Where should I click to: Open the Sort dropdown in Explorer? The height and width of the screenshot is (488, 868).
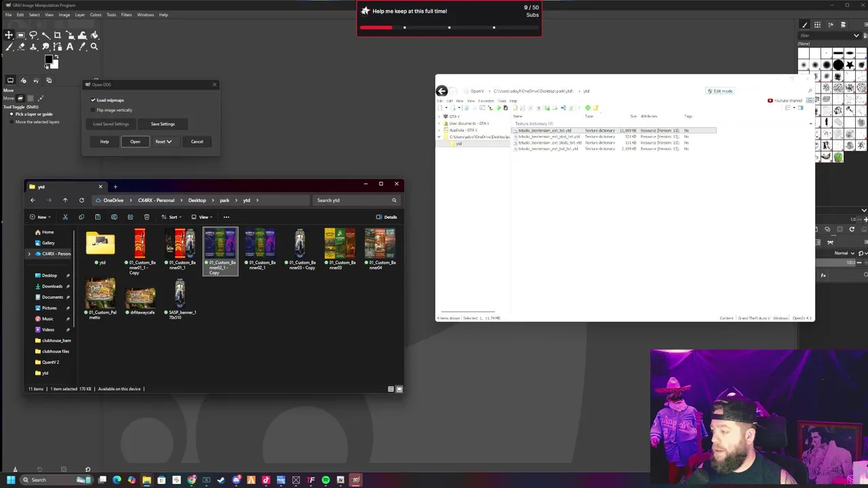(172, 217)
